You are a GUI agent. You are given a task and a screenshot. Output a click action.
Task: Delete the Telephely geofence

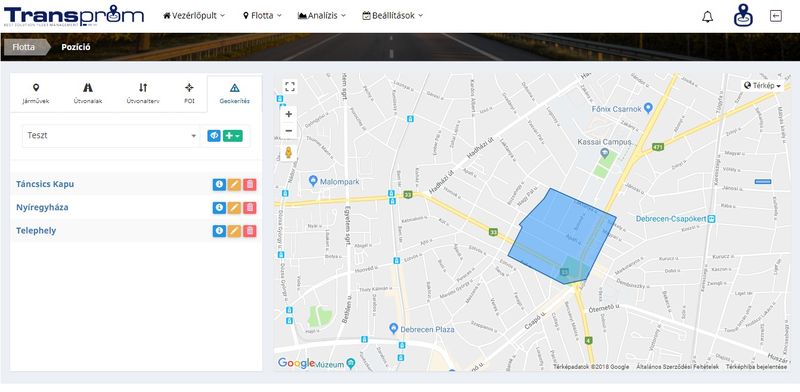(249, 231)
